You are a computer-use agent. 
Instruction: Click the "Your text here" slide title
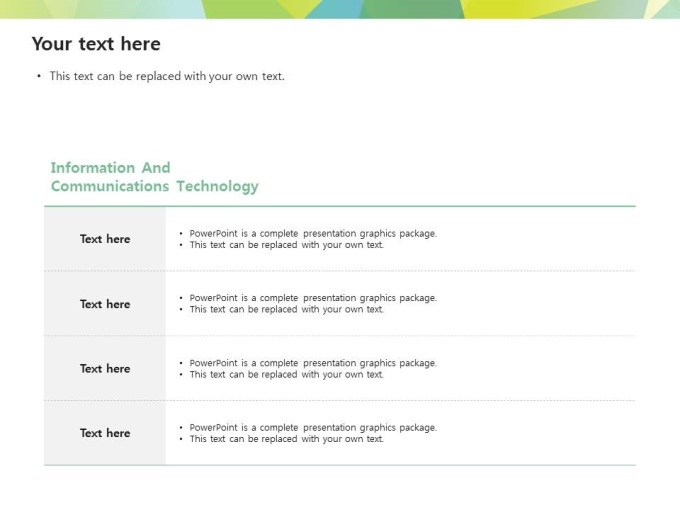pyautogui.click(x=96, y=44)
